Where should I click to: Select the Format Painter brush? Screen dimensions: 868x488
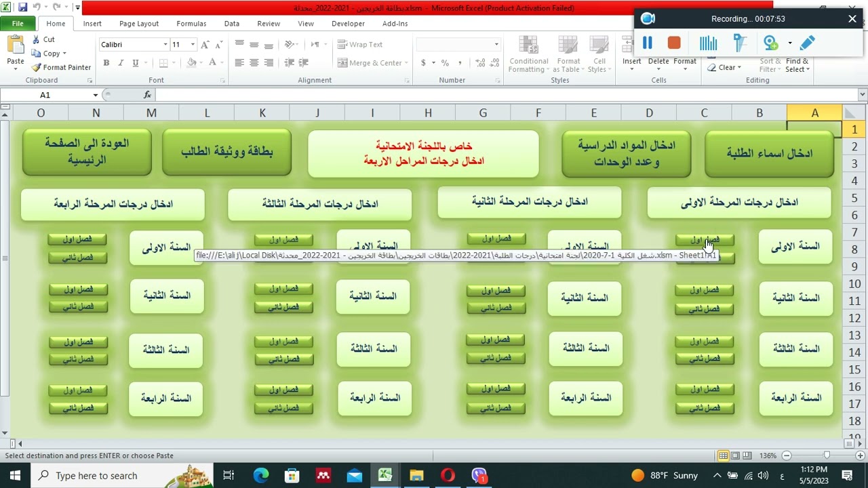pyautogui.click(x=61, y=67)
